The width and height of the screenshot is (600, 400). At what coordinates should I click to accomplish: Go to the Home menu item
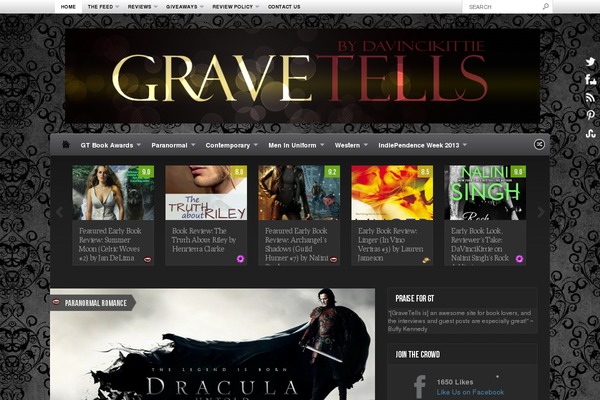tap(68, 7)
